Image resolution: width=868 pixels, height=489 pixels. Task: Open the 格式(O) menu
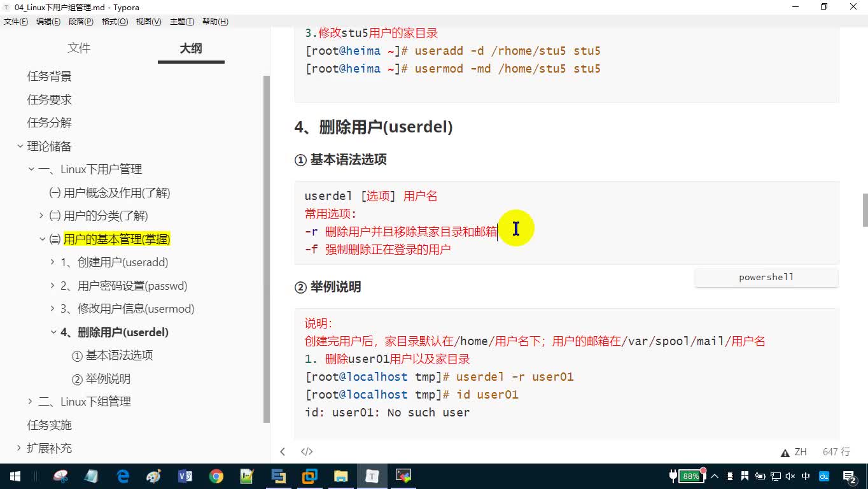tap(115, 22)
